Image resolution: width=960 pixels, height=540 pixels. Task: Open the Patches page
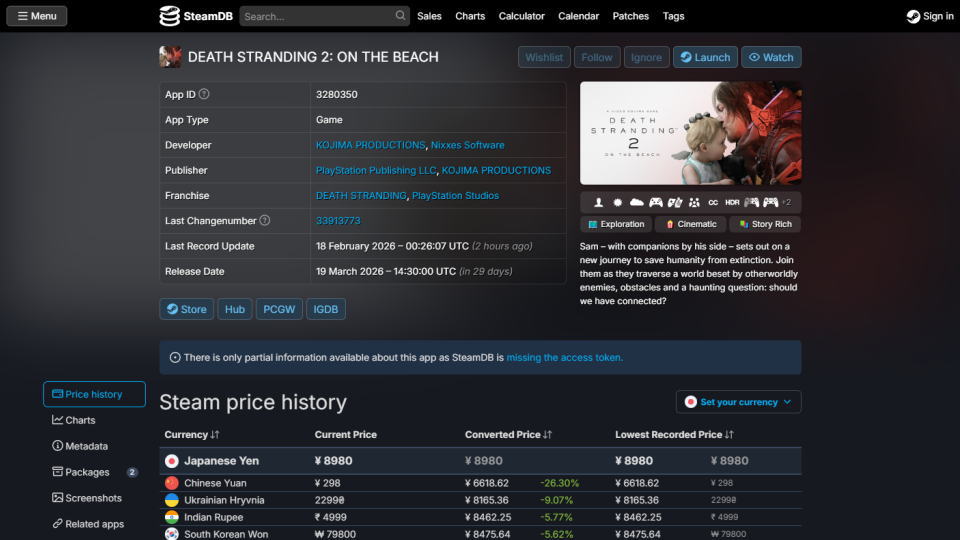(x=630, y=16)
